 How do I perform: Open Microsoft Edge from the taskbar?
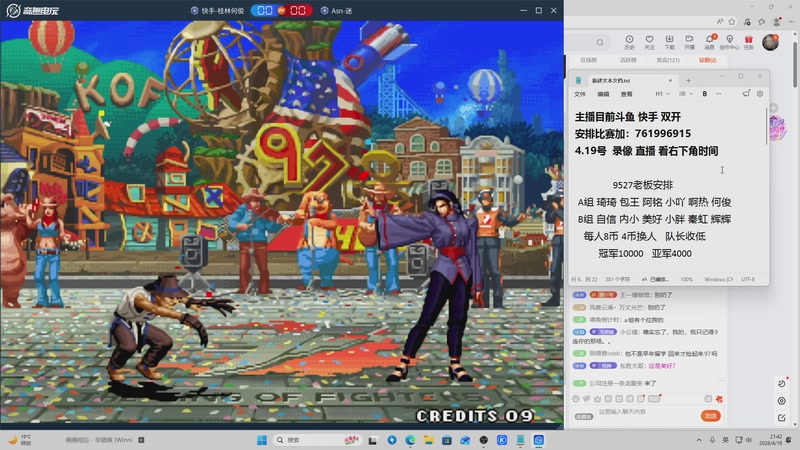[x=410, y=440]
